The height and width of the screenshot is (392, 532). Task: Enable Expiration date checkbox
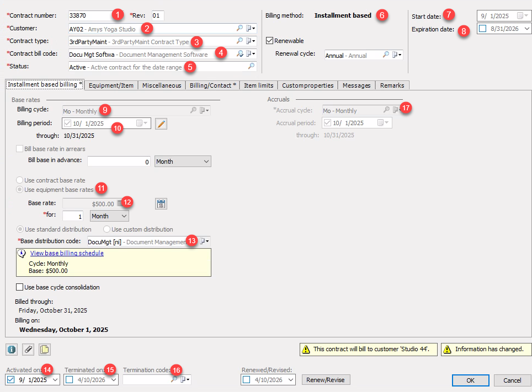coord(482,29)
